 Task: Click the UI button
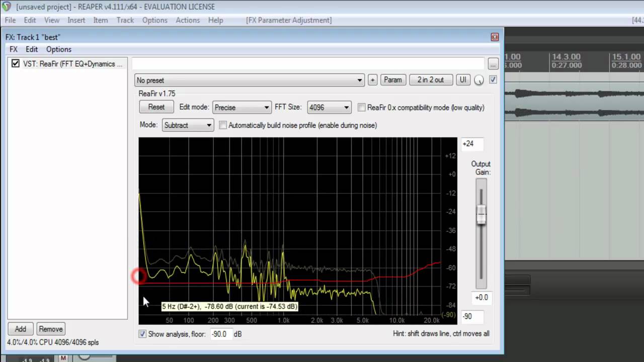pos(462,80)
